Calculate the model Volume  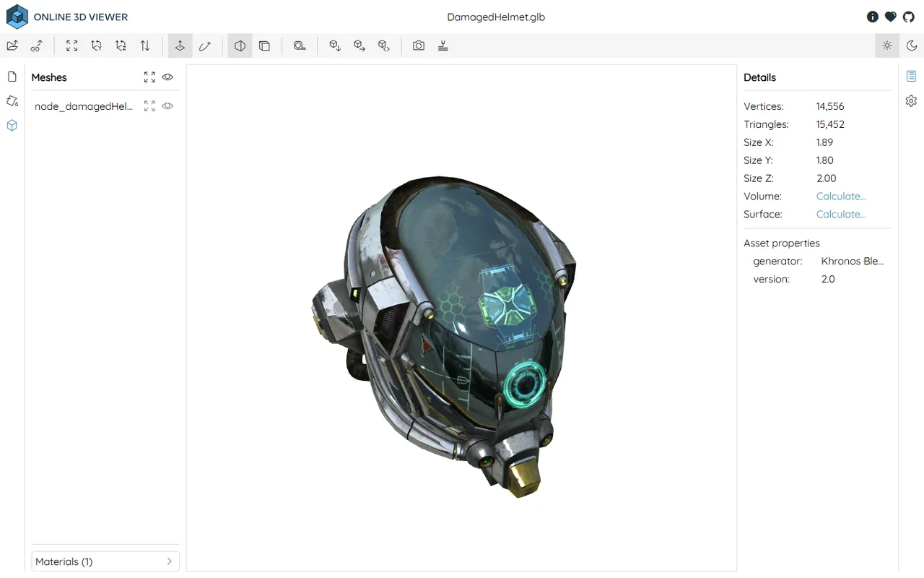tap(841, 197)
